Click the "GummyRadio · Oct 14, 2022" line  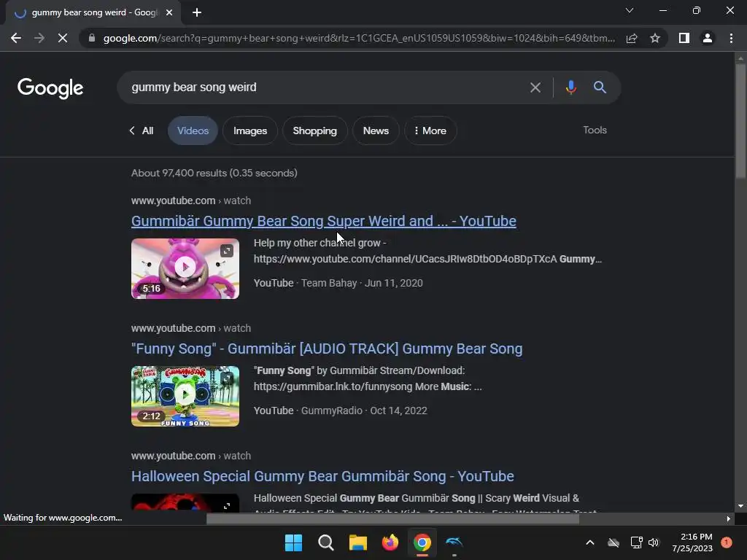pyautogui.click(x=364, y=411)
